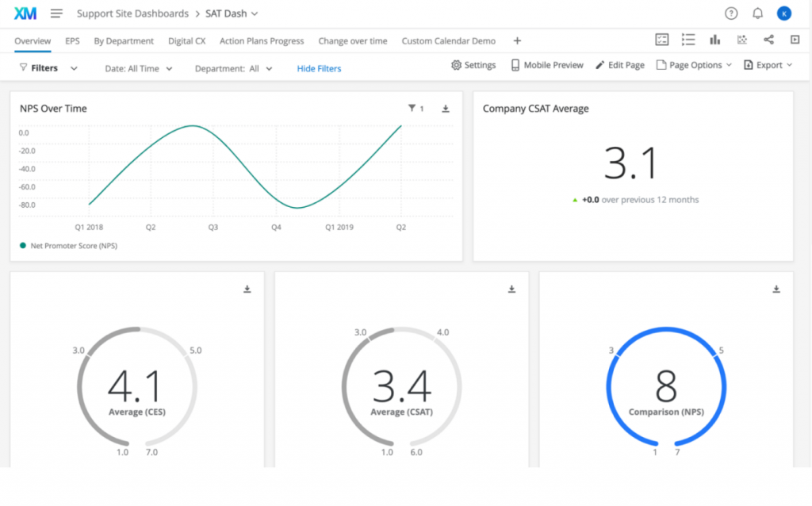Screen dimensions: 812x506
Task: Go to Support Site Dashboards breadcrumb
Action: click(x=132, y=13)
